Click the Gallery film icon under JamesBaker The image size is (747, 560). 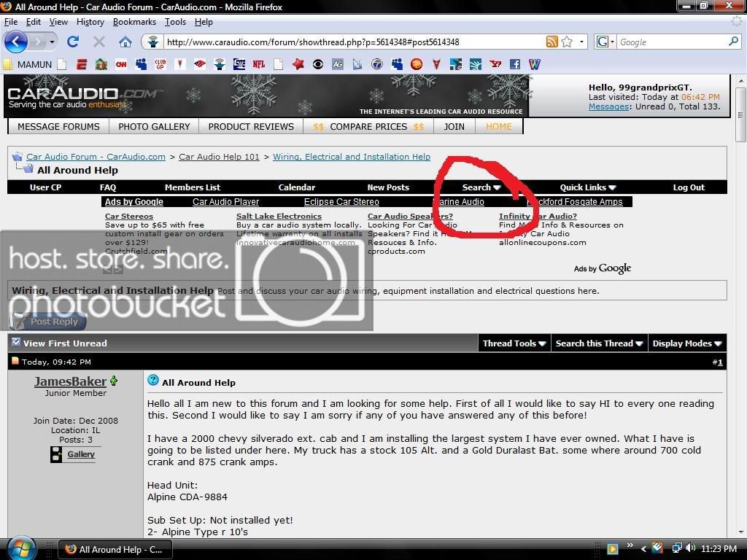56,454
